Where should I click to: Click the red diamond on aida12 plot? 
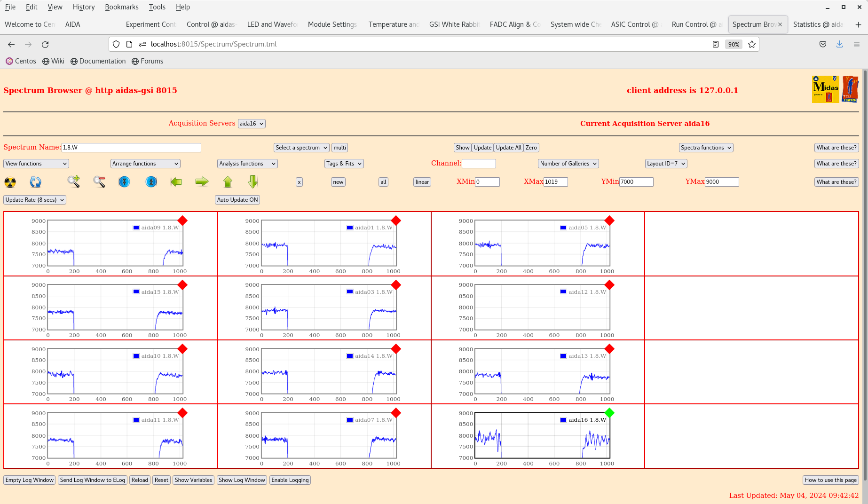[609, 285]
